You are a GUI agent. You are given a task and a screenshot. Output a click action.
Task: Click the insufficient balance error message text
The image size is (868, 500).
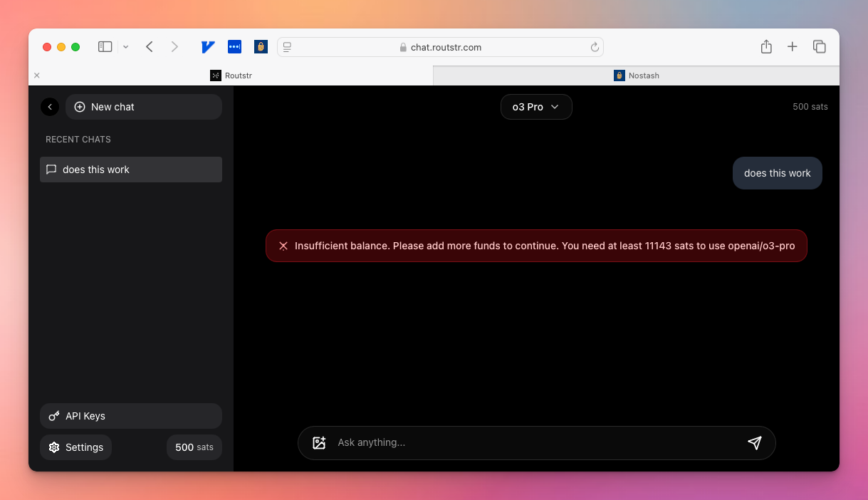pyautogui.click(x=545, y=246)
